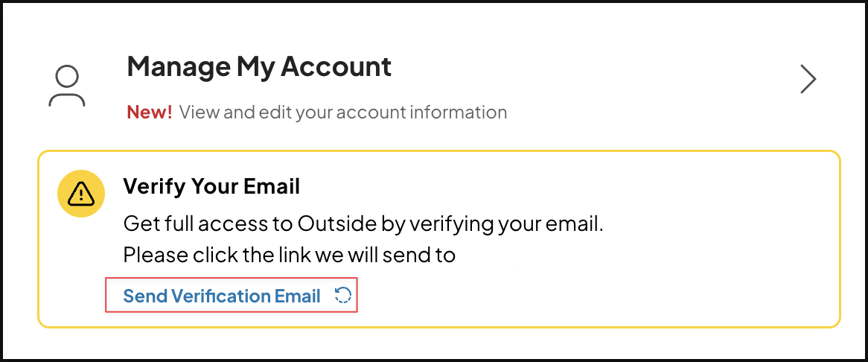Open the Manage My Account row
The width and height of the screenshot is (868, 362).
pyautogui.click(x=433, y=86)
